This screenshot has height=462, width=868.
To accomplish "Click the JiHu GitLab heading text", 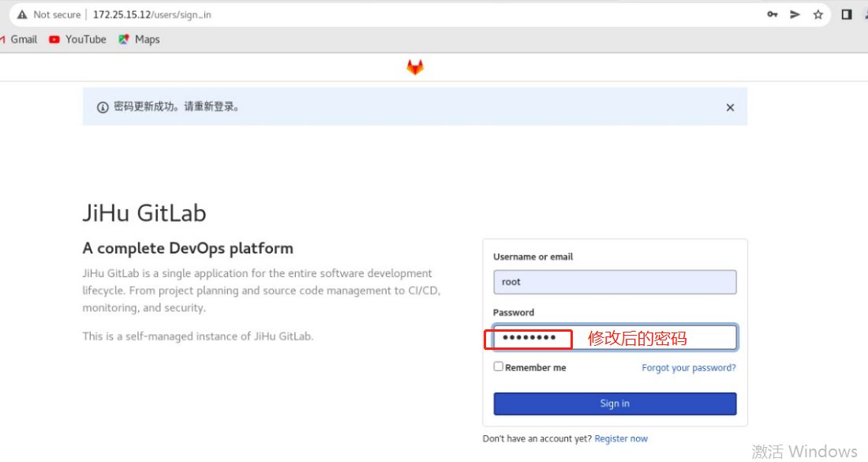I will (x=144, y=213).
